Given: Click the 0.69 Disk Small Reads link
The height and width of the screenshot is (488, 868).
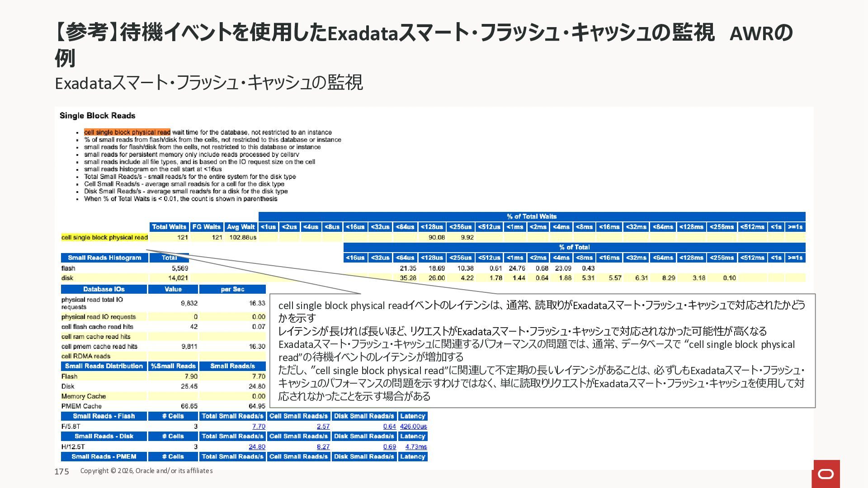Looking at the screenshot, I should click(389, 446).
